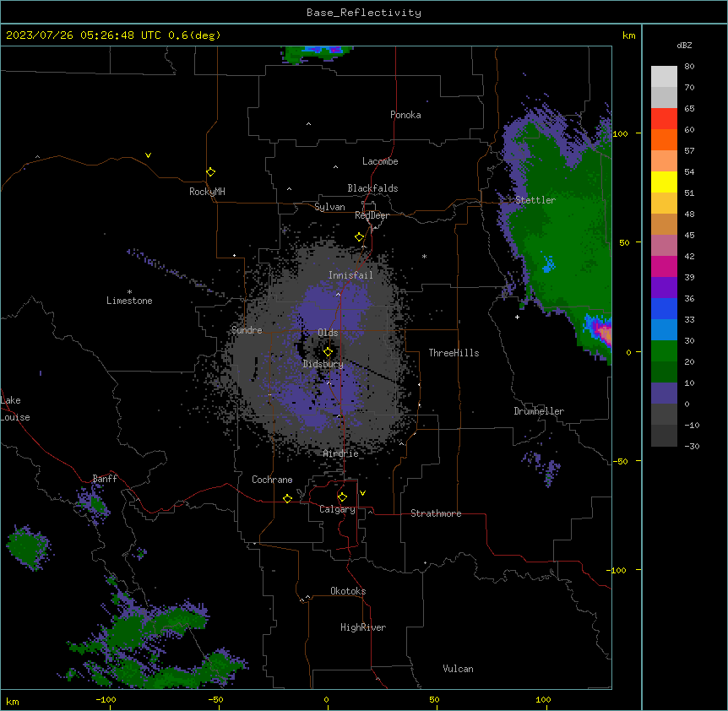Viewport: 728px width, 711px height.
Task: Click the dBZ legend heading
Action: click(x=684, y=45)
